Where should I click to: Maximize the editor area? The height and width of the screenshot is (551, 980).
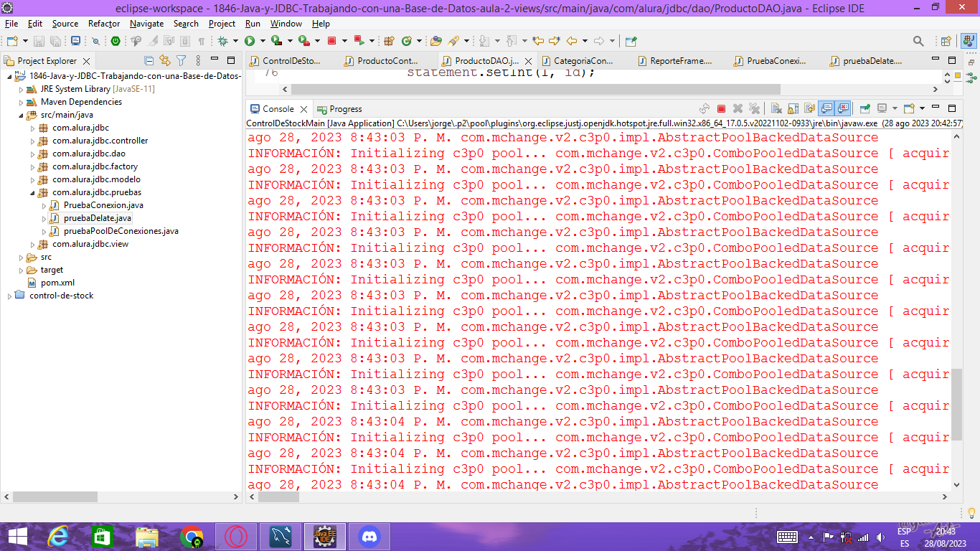[x=952, y=60]
